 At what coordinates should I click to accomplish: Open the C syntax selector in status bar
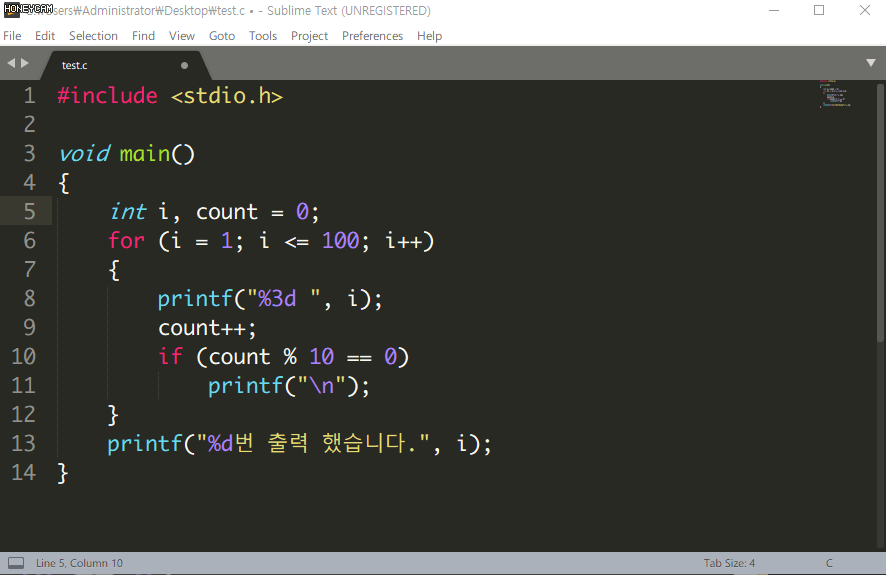pos(829,563)
